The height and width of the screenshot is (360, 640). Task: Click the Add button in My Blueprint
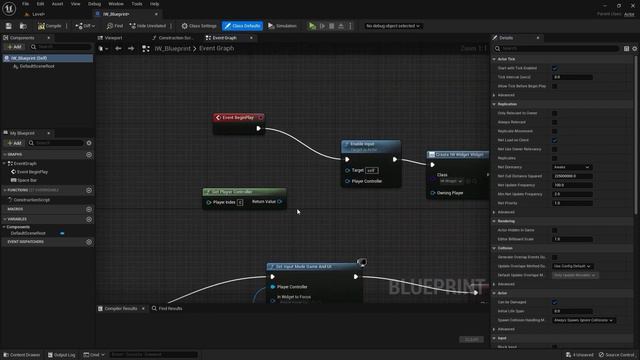pos(14,143)
